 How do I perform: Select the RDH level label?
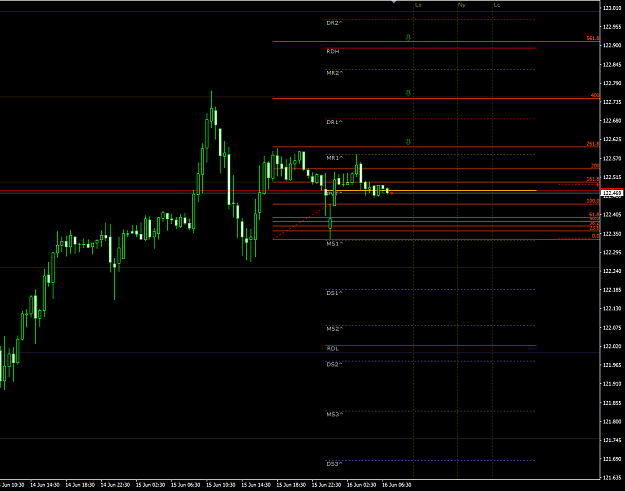(333, 51)
